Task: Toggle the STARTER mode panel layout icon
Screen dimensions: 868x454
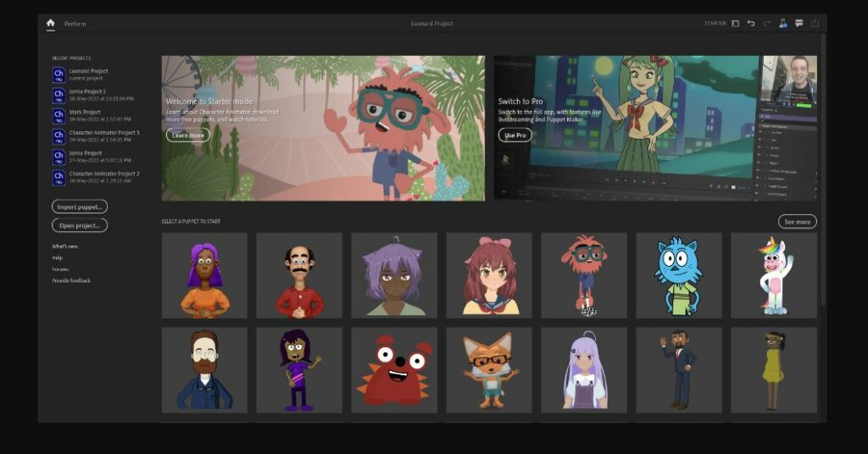Action: point(735,24)
